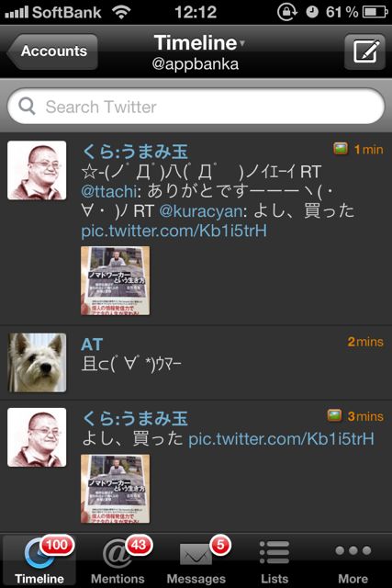Image resolution: width=392 pixels, height=588 pixels.
Task: Open the Messages envelope tab
Action: 196,560
